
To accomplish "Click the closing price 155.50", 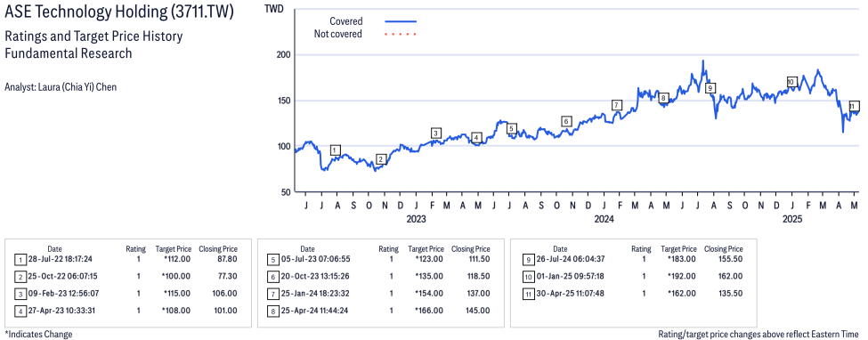I will [x=731, y=259].
